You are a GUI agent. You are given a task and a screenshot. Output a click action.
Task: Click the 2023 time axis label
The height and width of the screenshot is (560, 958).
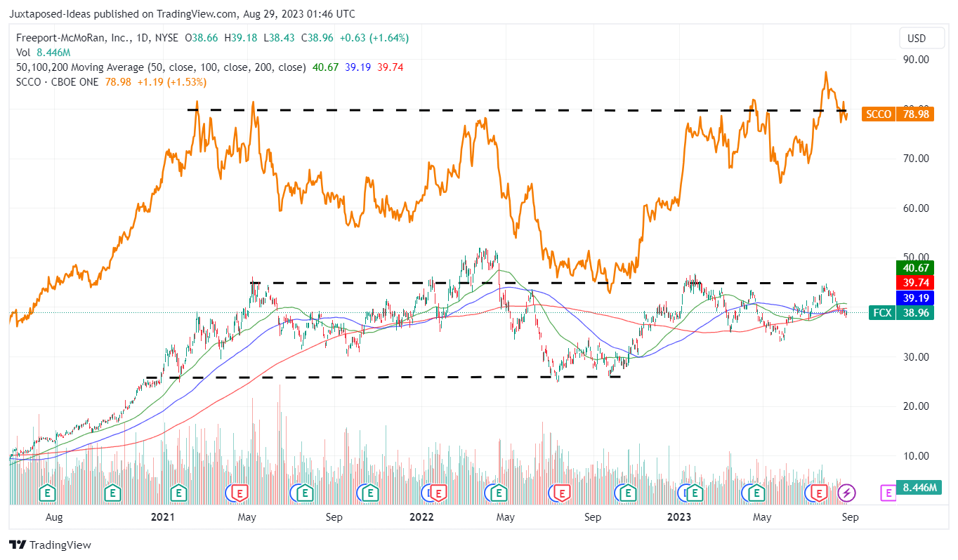(x=678, y=517)
